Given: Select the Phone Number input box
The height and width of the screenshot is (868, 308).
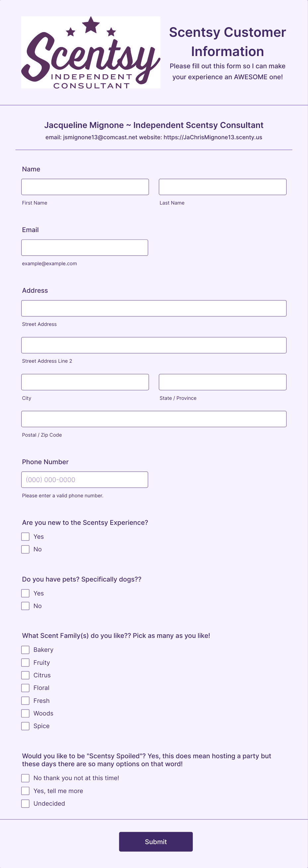Looking at the screenshot, I should click(x=84, y=479).
